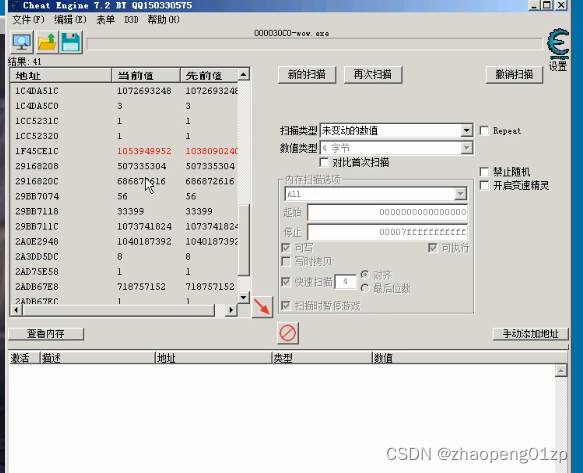Select result row 2ADB67E8

pos(124,287)
